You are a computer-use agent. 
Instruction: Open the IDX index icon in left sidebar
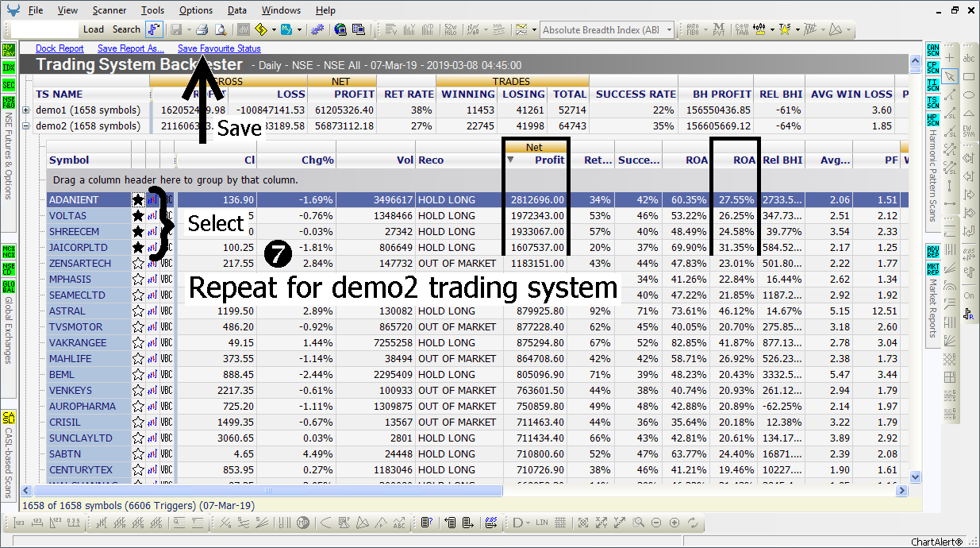(x=8, y=68)
